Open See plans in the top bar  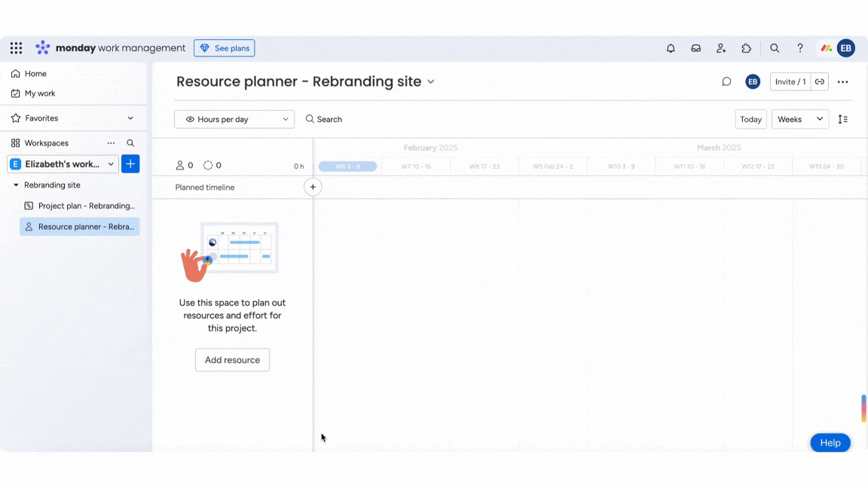pyautogui.click(x=224, y=47)
